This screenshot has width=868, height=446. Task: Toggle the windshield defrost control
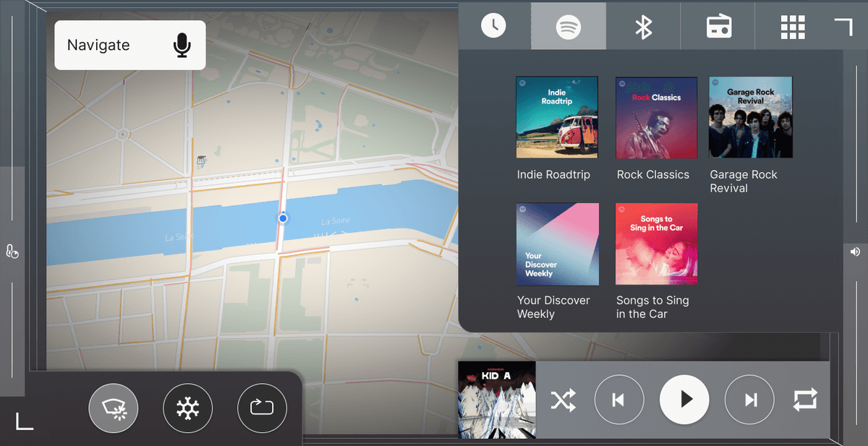point(114,408)
